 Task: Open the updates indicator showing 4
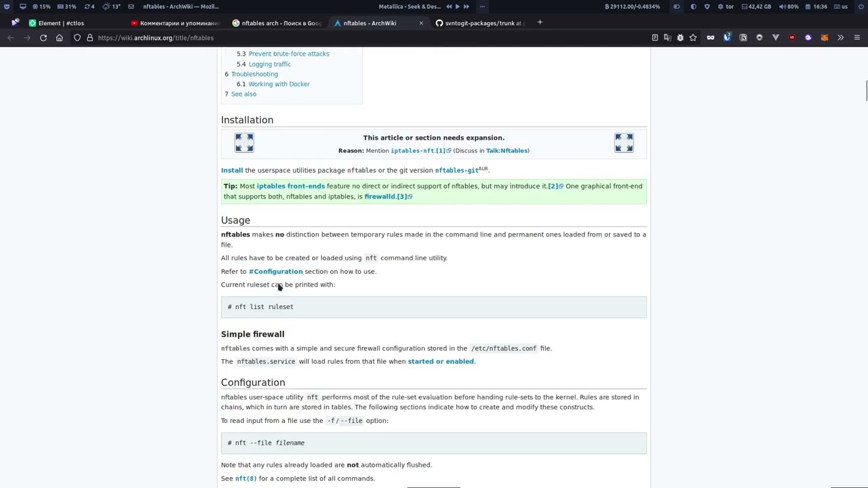(x=89, y=7)
